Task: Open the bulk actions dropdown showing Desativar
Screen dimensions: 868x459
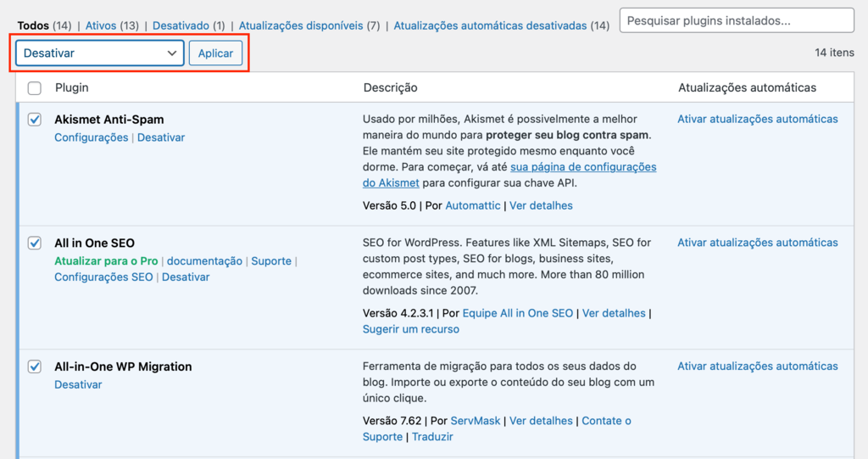Action: click(100, 53)
